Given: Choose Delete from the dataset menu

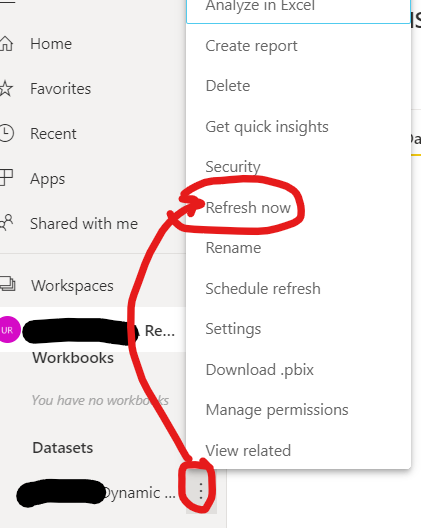Looking at the screenshot, I should pyautogui.click(x=228, y=86).
